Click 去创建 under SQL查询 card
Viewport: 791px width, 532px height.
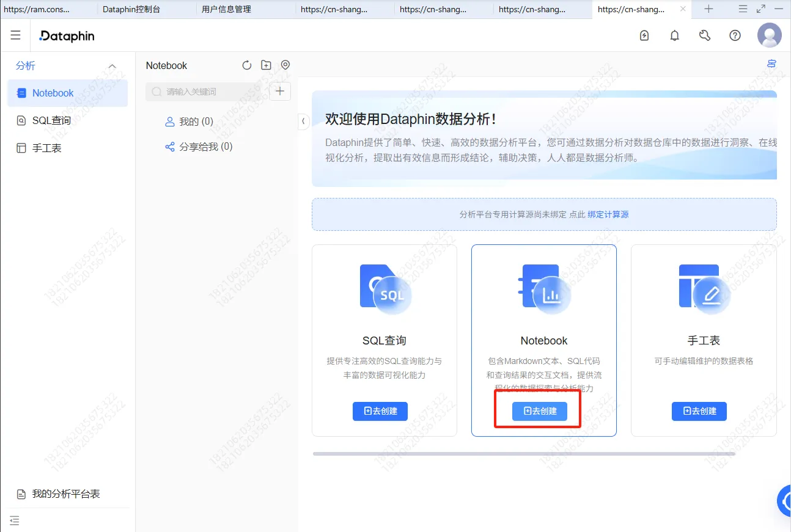[380, 411]
